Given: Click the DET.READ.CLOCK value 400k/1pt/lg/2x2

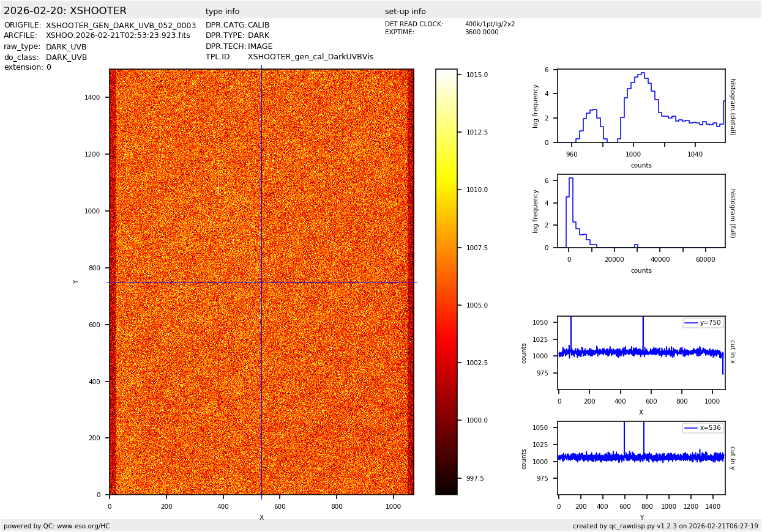Looking at the screenshot, I should [x=490, y=24].
